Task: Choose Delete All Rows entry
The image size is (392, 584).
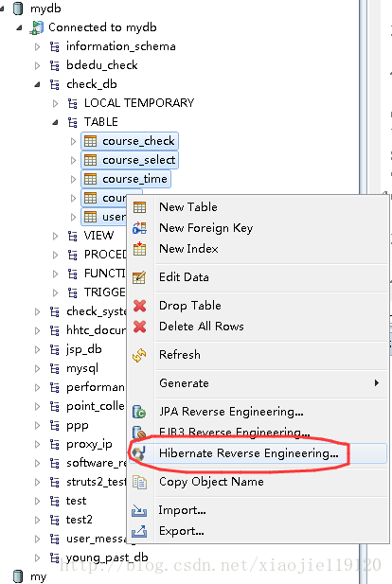Action: (258, 327)
